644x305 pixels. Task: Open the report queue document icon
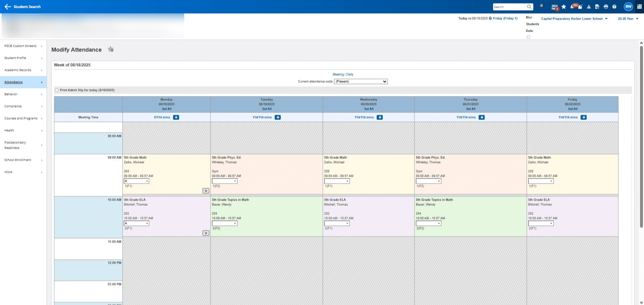tap(597, 7)
